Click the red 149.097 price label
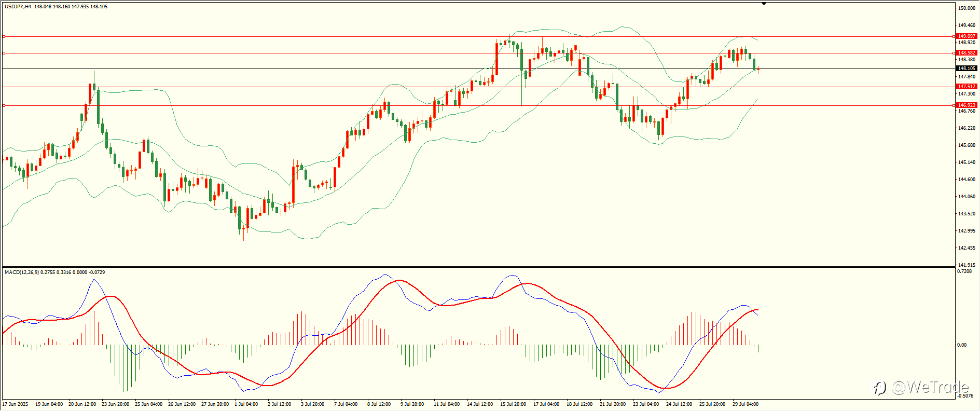Image resolution: width=980 pixels, height=411 pixels. 967,36
